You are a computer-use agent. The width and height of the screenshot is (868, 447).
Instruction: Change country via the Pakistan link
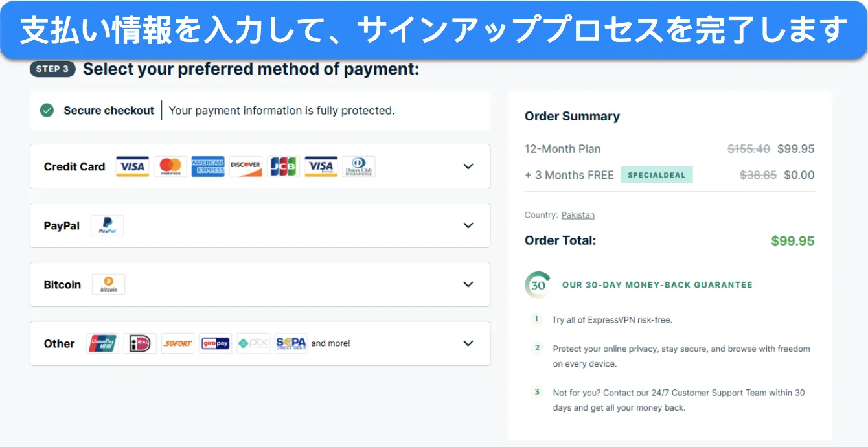(578, 215)
